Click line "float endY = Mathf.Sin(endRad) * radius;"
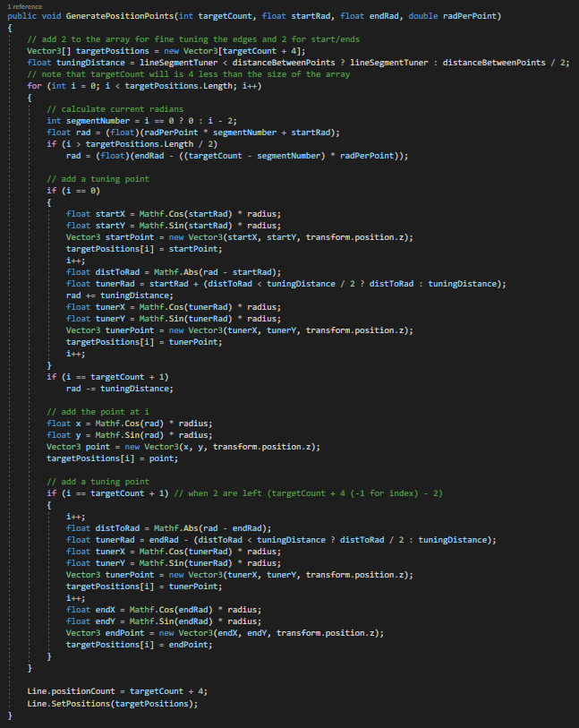Viewport: 579px width, 728px height. (164, 621)
